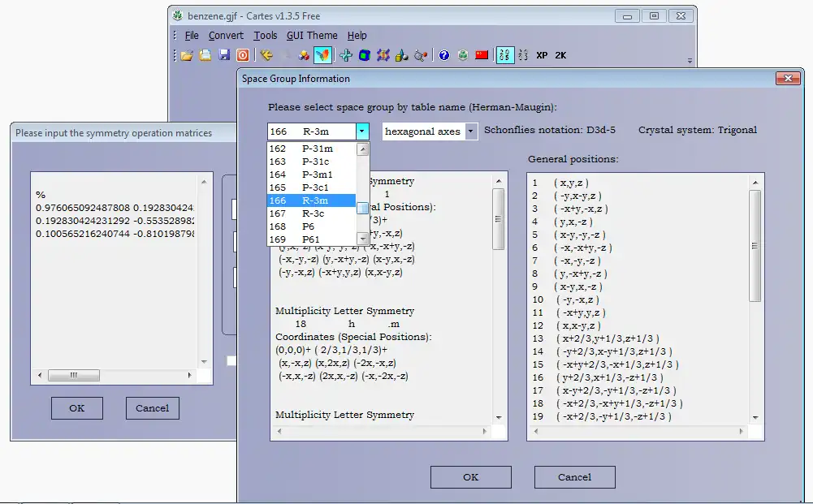Choose 165 P-3c1 from the list
The height and width of the screenshot is (504, 813).
tap(311, 187)
